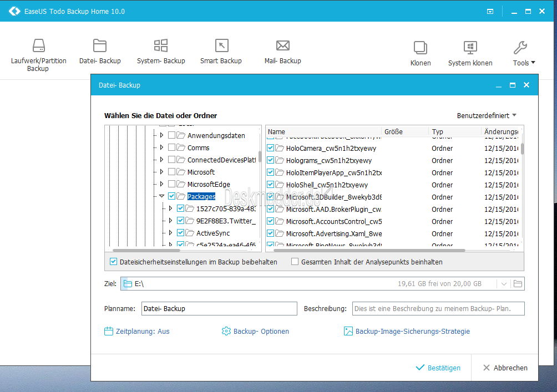Open the Ziel path dropdown arrow
This screenshot has width=557, height=392.
[504, 284]
